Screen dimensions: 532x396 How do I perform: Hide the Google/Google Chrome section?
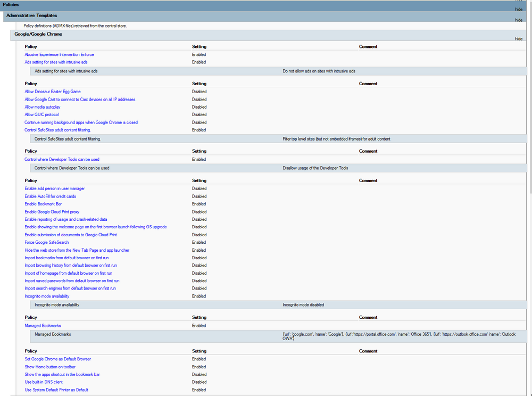[518, 39]
